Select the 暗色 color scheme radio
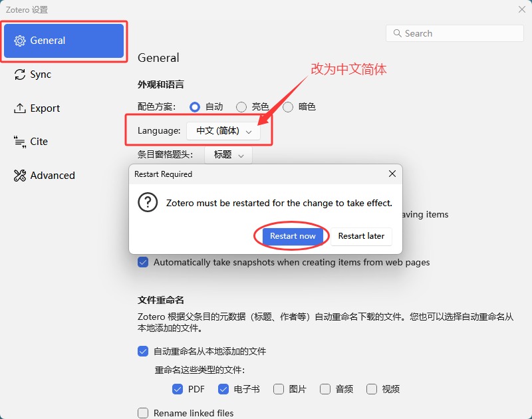 click(288, 107)
